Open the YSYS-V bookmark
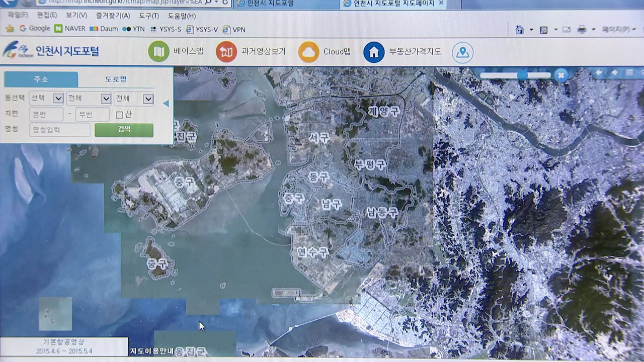Screen dimensions: 644x362 click(x=202, y=29)
